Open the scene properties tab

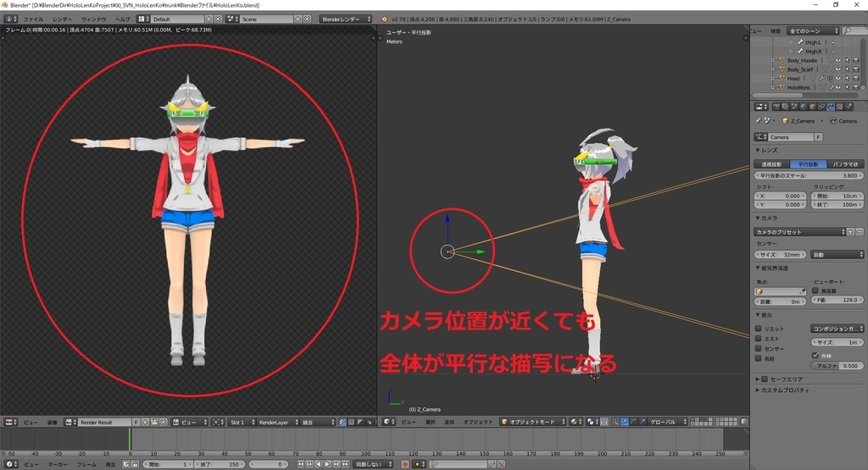pos(794,107)
